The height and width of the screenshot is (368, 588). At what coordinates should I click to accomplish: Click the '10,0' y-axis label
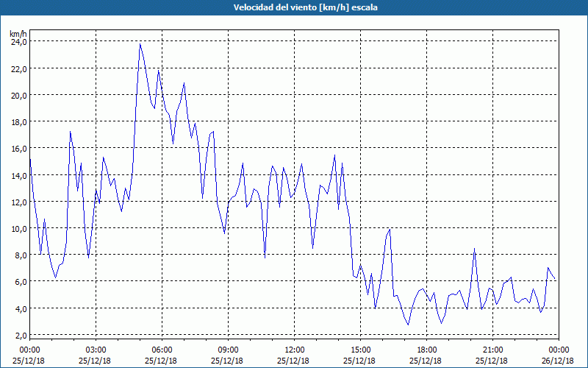click(19, 229)
